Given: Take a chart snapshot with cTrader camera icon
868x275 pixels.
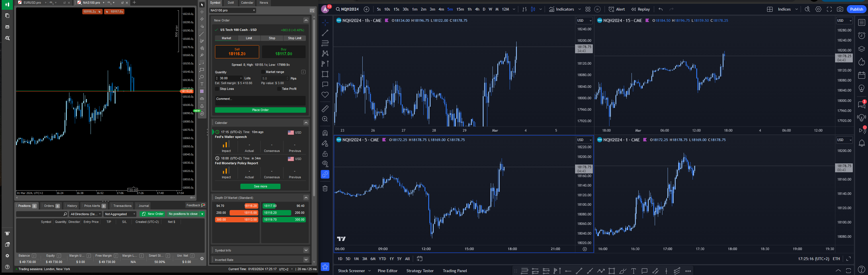Looking at the screenshot, I should (x=202, y=99).
